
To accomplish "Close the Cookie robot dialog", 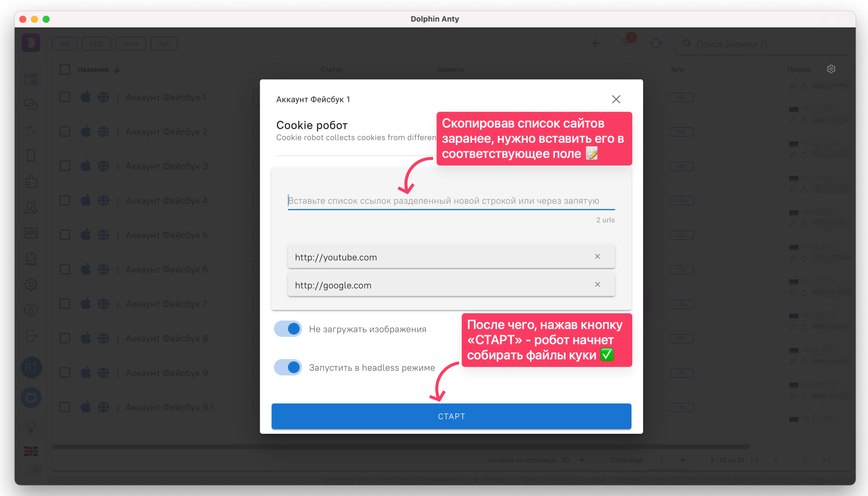I will point(616,99).
